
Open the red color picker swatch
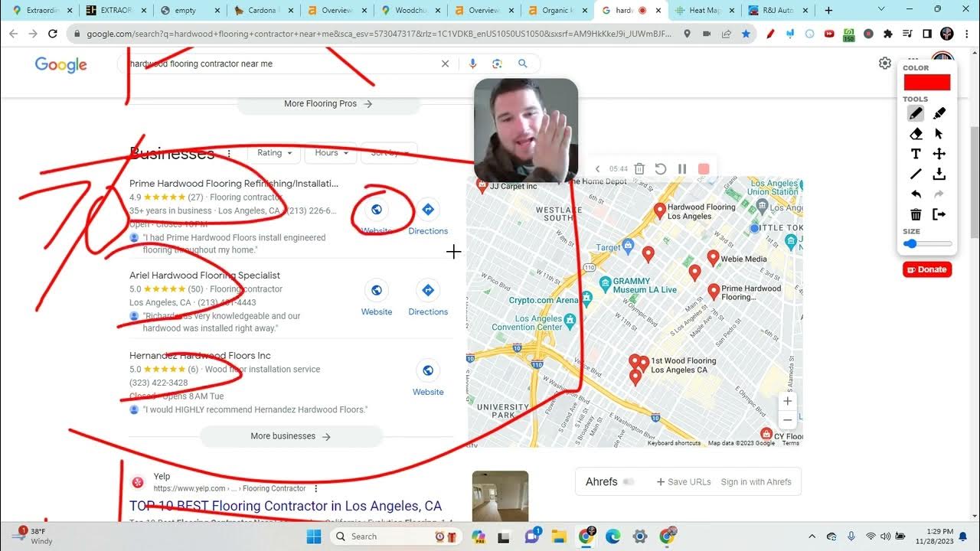(x=927, y=83)
